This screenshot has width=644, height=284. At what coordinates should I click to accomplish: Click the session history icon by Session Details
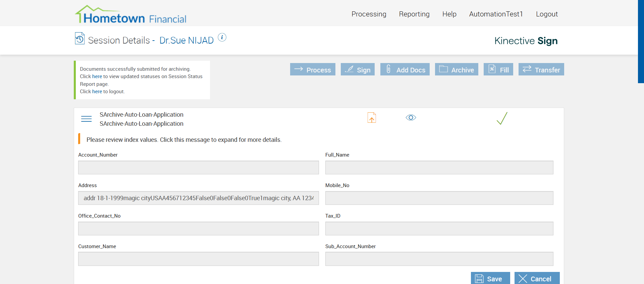tap(80, 39)
